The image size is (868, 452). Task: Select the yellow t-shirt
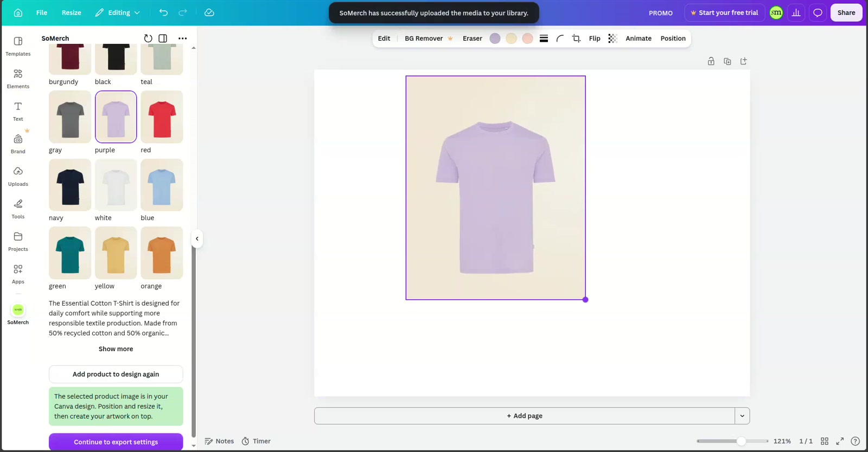tap(116, 253)
